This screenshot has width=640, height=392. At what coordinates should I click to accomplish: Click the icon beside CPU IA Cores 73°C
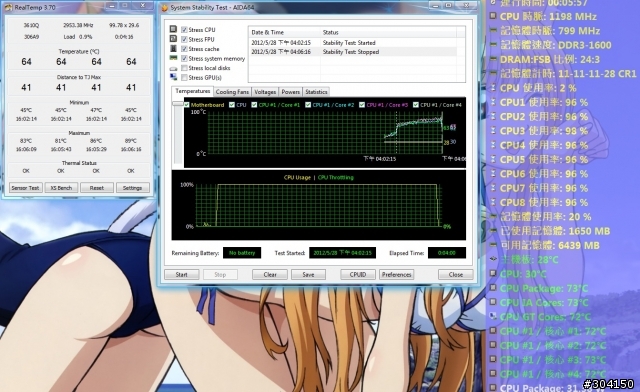point(493,302)
